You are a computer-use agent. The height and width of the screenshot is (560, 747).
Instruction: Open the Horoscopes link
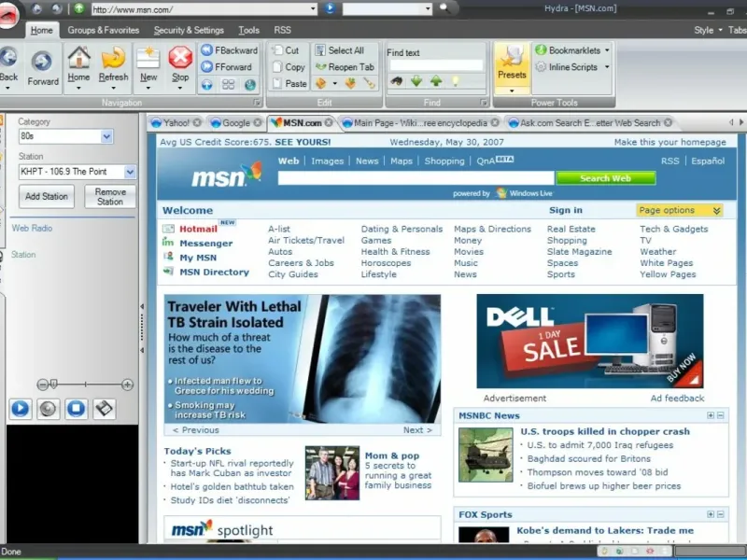click(x=386, y=263)
